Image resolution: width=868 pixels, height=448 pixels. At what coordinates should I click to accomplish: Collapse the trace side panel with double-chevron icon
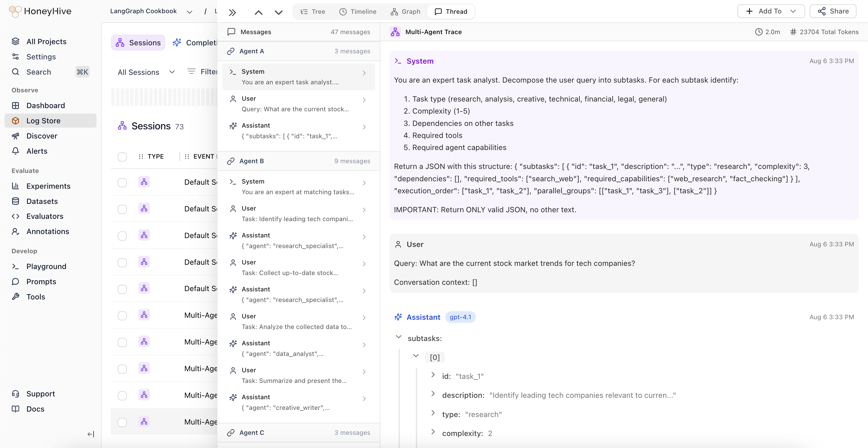[x=232, y=12]
